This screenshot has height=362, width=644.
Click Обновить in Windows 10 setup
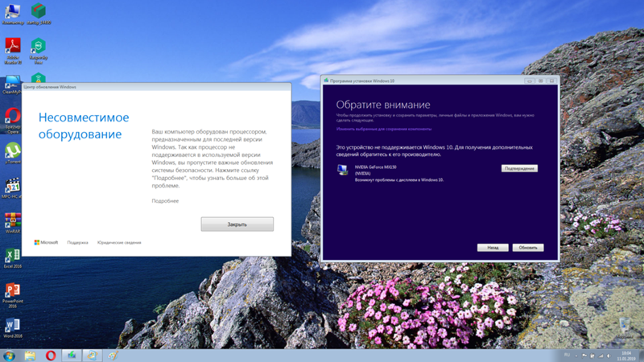click(528, 248)
